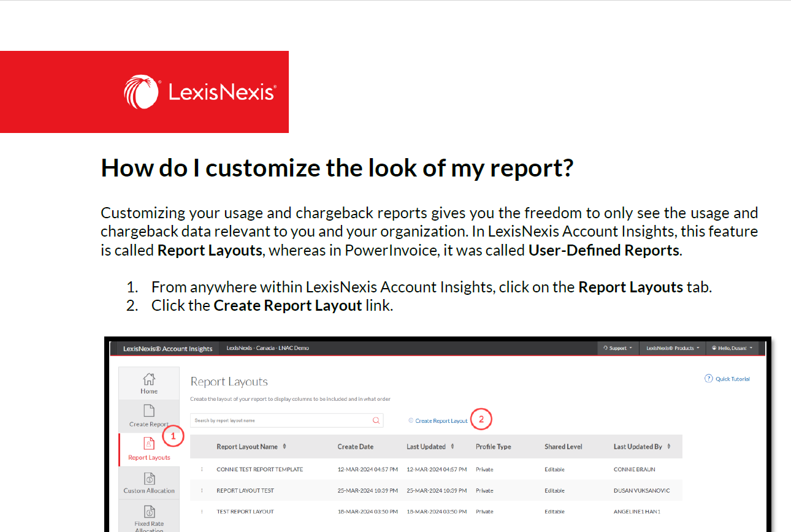Click LexisNexis Account Insights header title
The width and height of the screenshot is (791, 532).
pyautogui.click(x=167, y=349)
